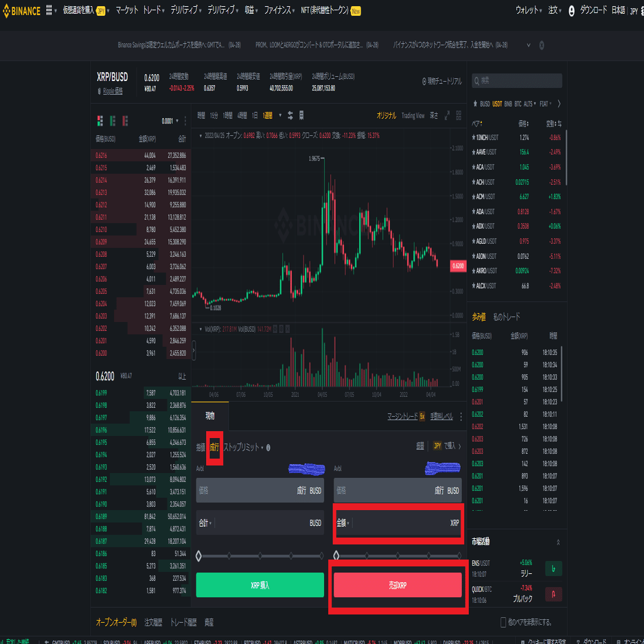Collapse chart side panel arrow handle

194,351
